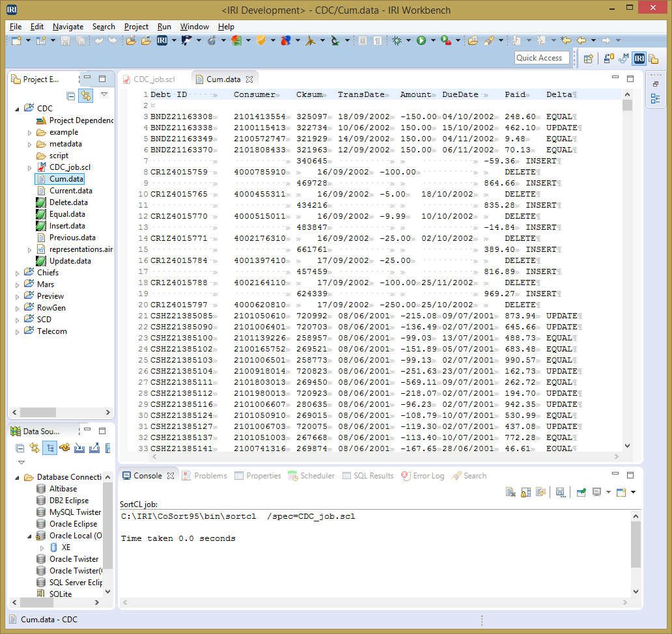Viewport: 672px width, 634px height.
Task: Click the Last Edit Location arrow icon
Action: pos(566,41)
